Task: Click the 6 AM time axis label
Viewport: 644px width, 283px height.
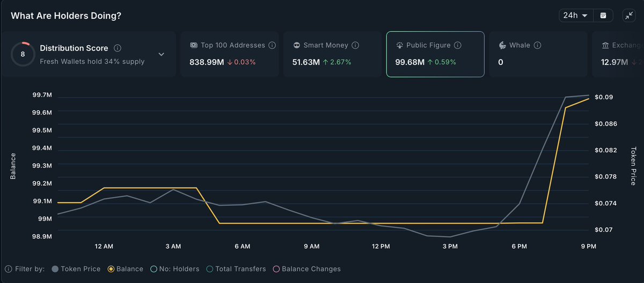Action: (x=242, y=246)
